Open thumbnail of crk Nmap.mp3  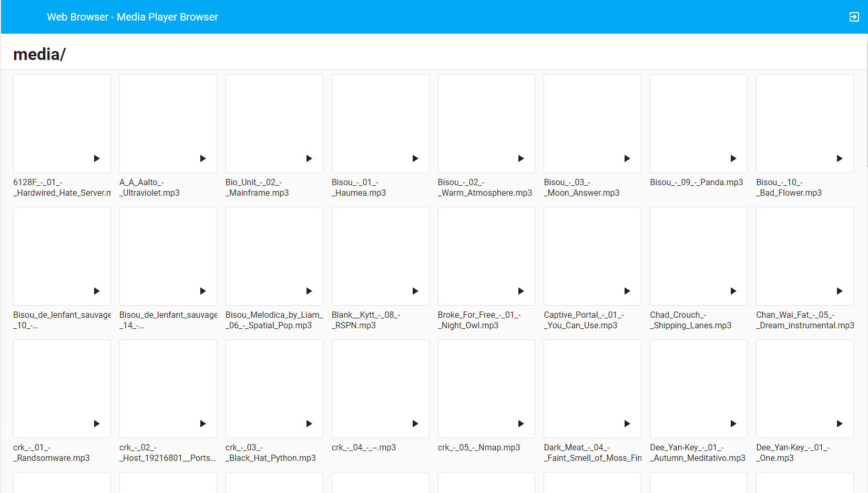(486, 389)
